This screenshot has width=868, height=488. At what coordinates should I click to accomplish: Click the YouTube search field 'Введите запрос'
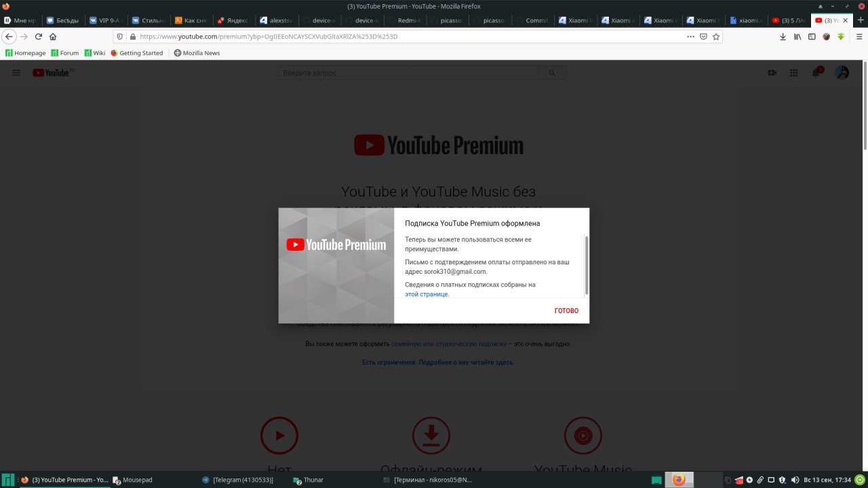(x=408, y=73)
